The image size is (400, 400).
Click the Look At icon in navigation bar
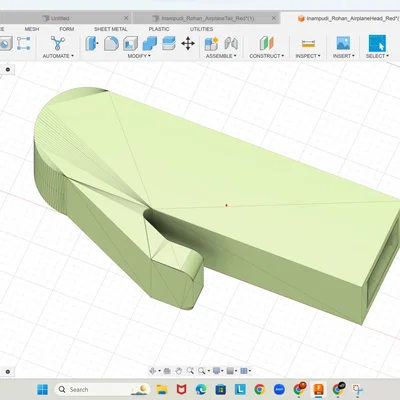click(x=167, y=371)
